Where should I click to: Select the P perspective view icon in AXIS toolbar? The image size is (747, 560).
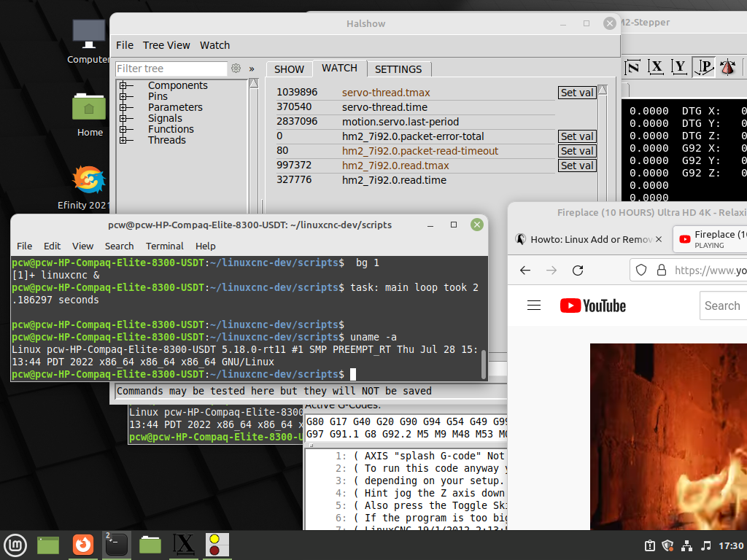(x=704, y=67)
